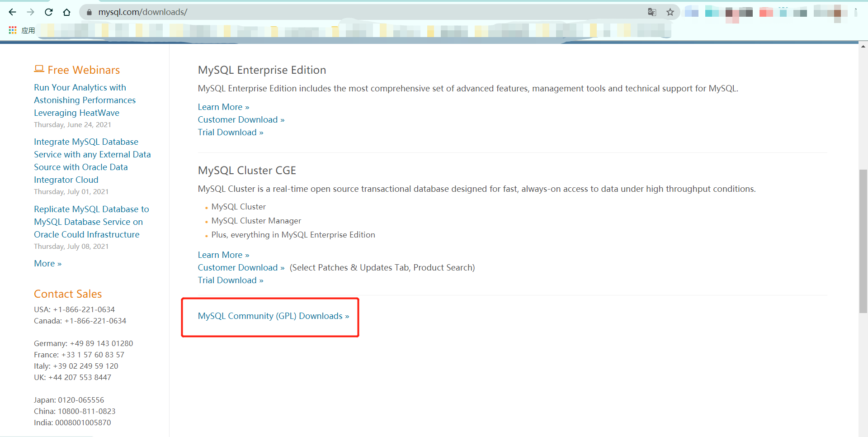Open MySQL Community (GPL) Downloads link
This screenshot has width=868, height=437.
click(274, 316)
